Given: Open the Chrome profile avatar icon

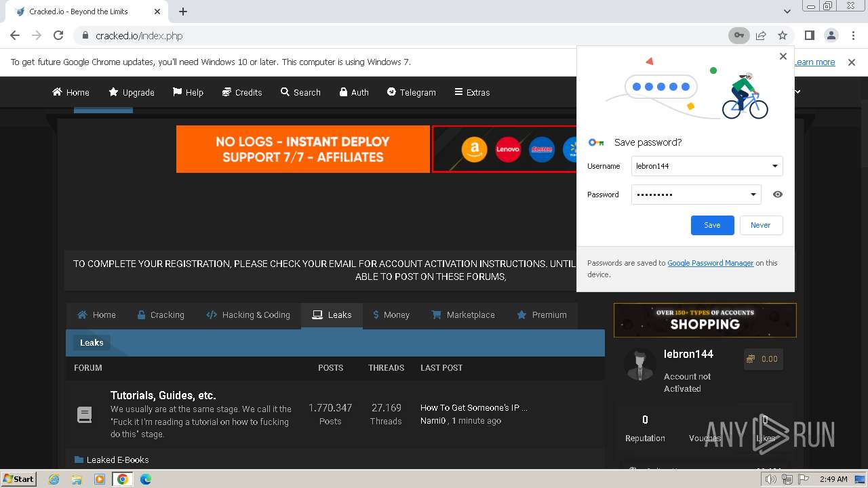Looking at the screenshot, I should 831,35.
